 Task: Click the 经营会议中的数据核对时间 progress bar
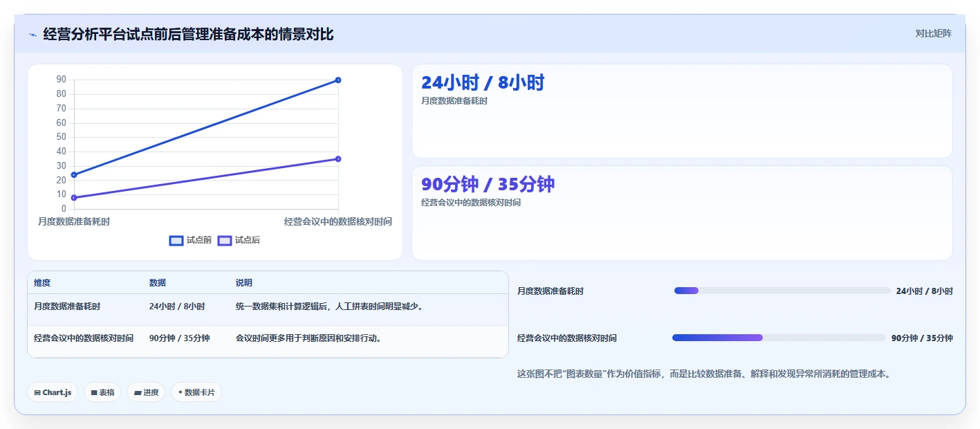(779, 338)
